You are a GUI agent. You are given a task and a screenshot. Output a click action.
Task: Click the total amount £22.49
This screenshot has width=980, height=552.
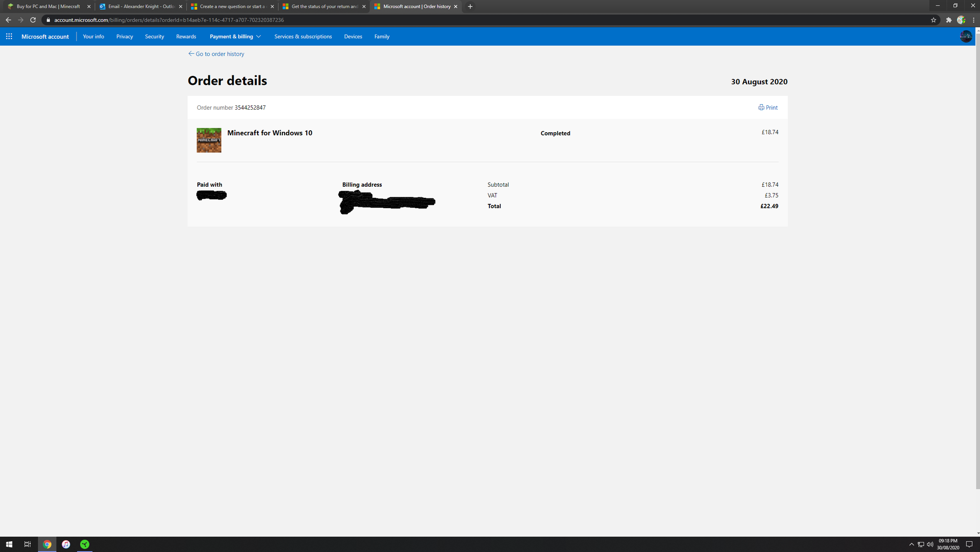coord(769,206)
